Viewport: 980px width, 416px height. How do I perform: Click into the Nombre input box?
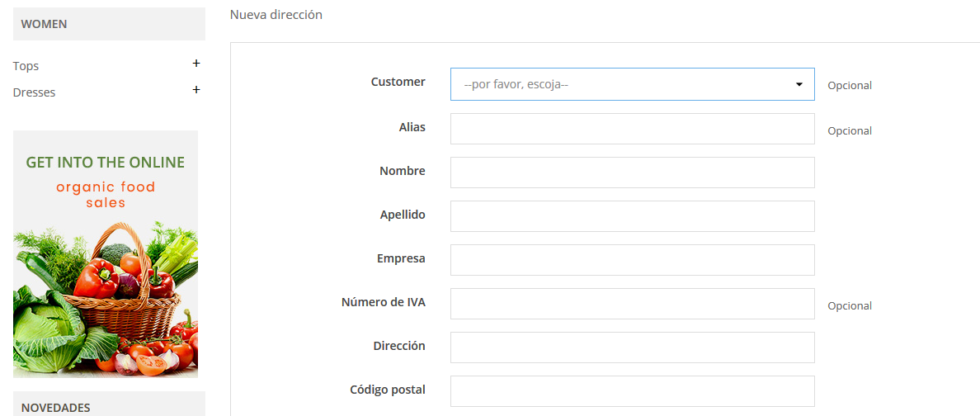pyautogui.click(x=632, y=173)
